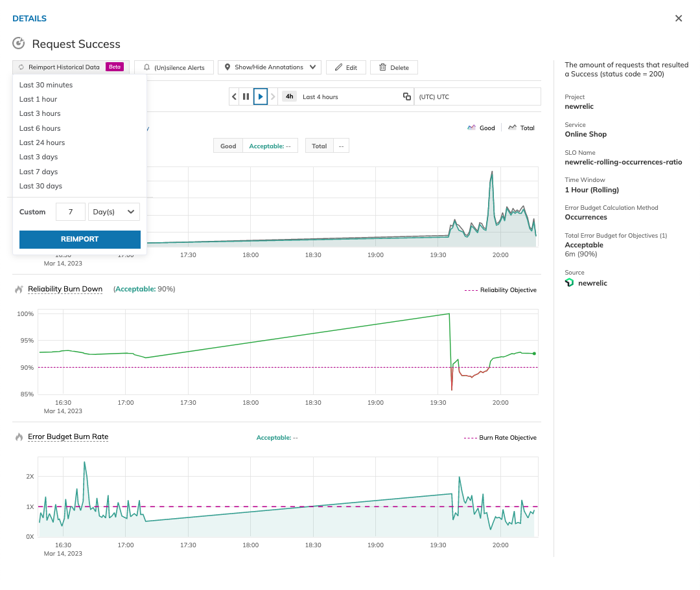Click Reimport Historical Data button
This screenshot has height=590, width=700.
click(x=71, y=67)
